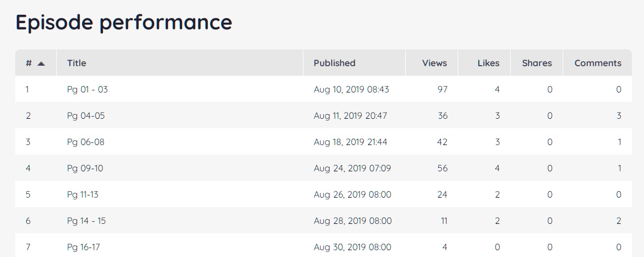644x257 pixels.
Task: Open episode titled Pg 11-13
Action: coord(82,194)
